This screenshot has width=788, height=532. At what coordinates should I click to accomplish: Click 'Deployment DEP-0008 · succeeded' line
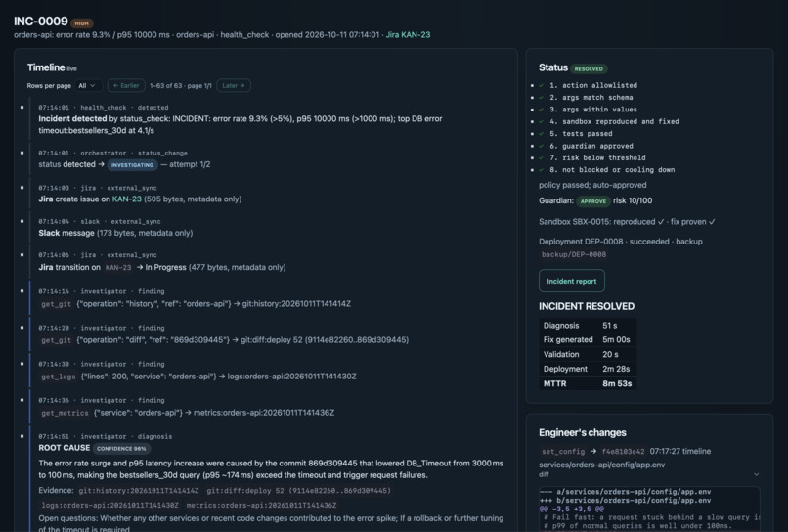pos(621,242)
